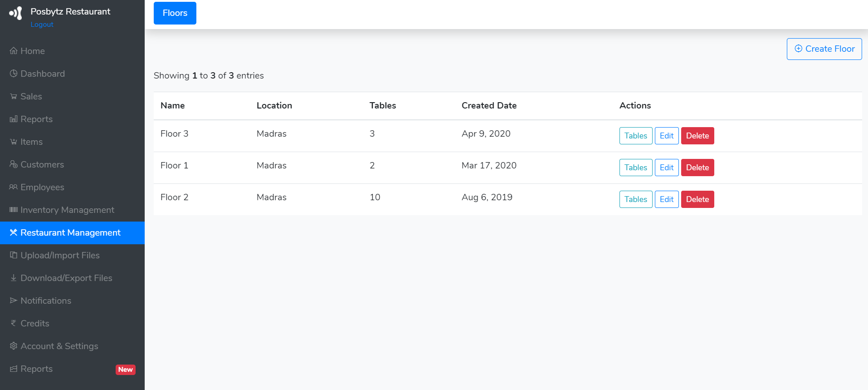Open the Customers menu item
Screen dimensions: 868x390
42,165
